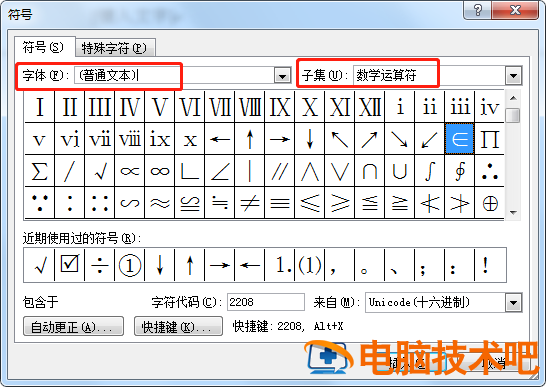Select the contour integral symbol ∮
The height and width of the screenshot is (387, 546).
coord(459,171)
